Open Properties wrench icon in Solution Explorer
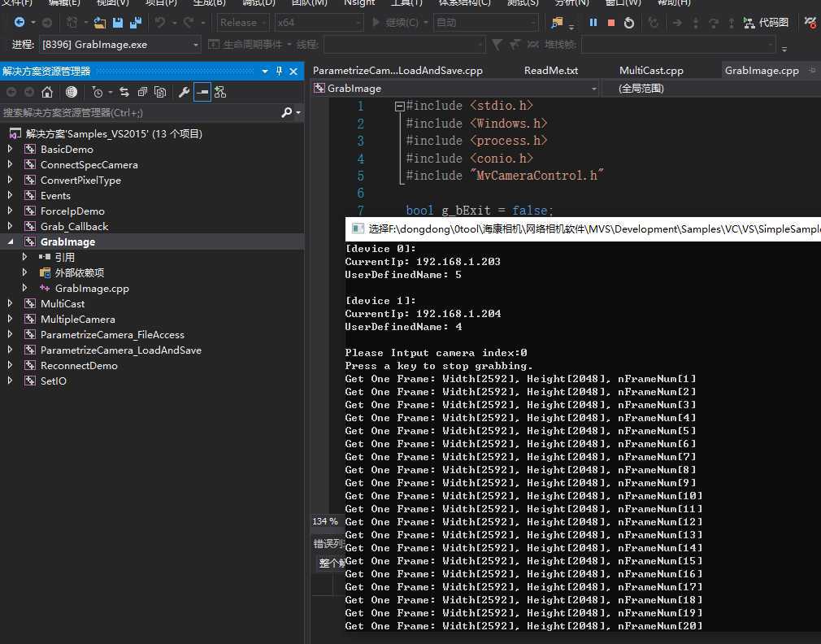The width and height of the screenshot is (821, 644). [184, 92]
